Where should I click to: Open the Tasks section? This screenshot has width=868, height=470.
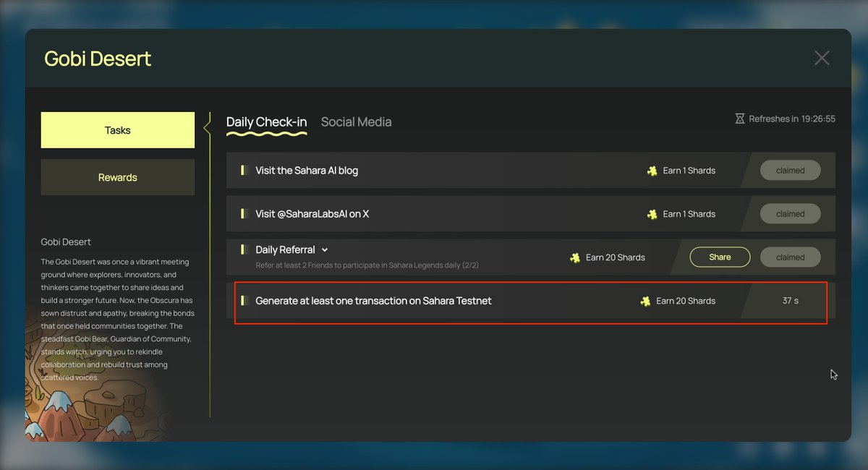(118, 130)
